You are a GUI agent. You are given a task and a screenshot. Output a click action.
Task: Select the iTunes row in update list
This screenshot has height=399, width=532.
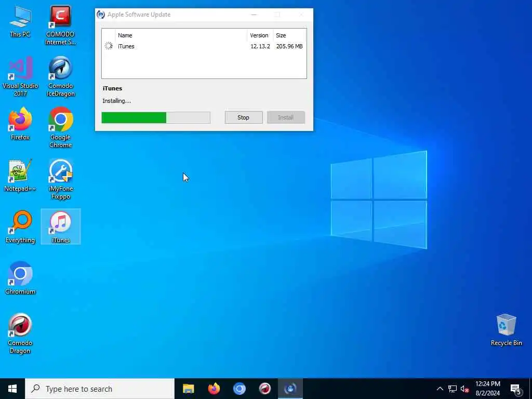pyautogui.click(x=204, y=46)
